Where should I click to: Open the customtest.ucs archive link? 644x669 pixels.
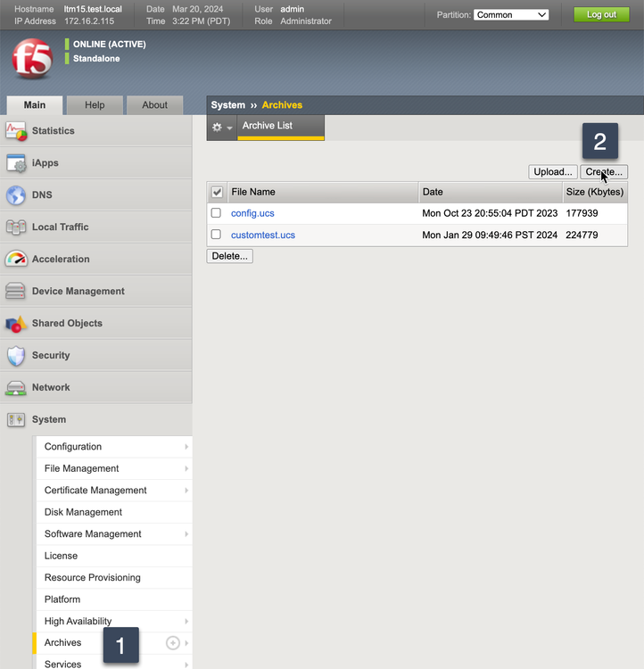coord(263,235)
